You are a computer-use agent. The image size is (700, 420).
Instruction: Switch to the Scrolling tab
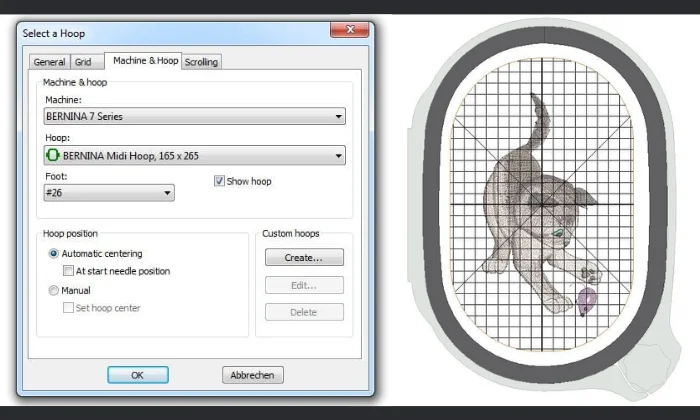201,62
